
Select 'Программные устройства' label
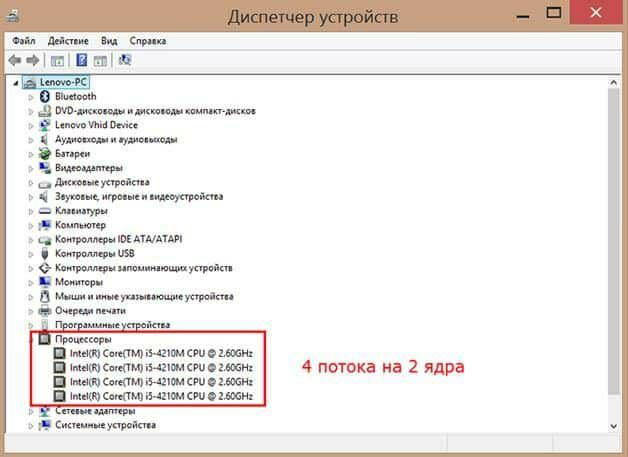click(113, 325)
